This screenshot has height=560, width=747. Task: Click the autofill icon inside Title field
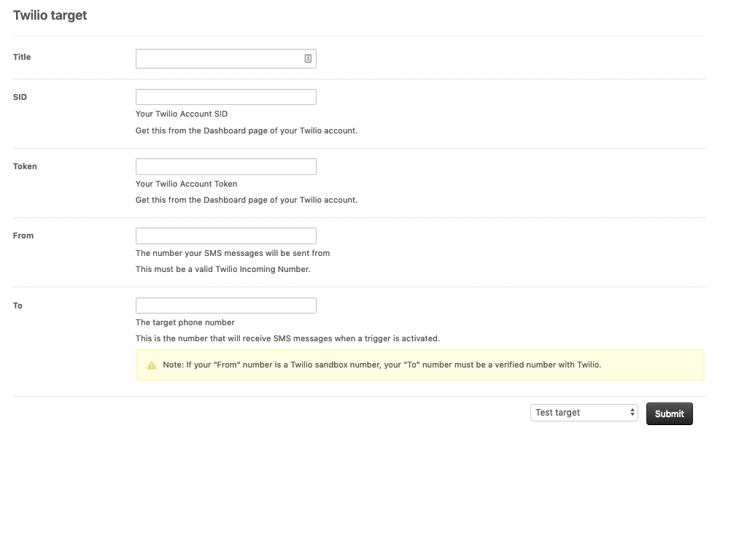click(308, 59)
